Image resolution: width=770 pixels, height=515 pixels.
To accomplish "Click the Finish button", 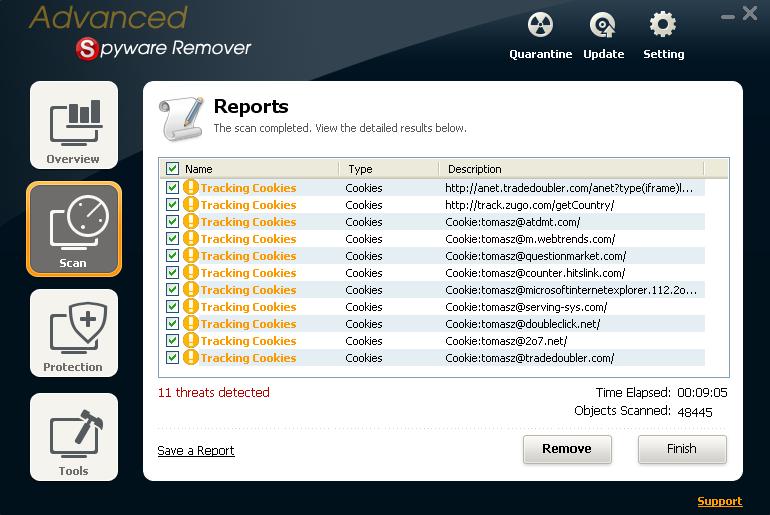I will (682, 449).
